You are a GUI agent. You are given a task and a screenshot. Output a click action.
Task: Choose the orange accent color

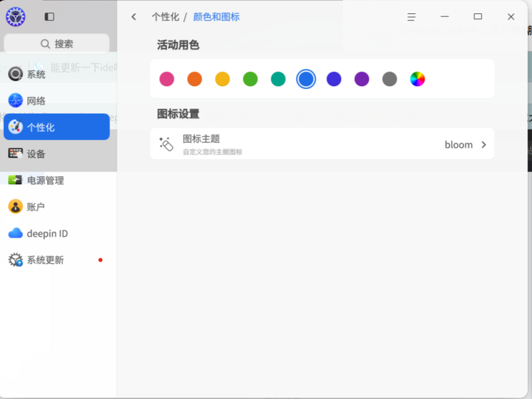tap(195, 79)
